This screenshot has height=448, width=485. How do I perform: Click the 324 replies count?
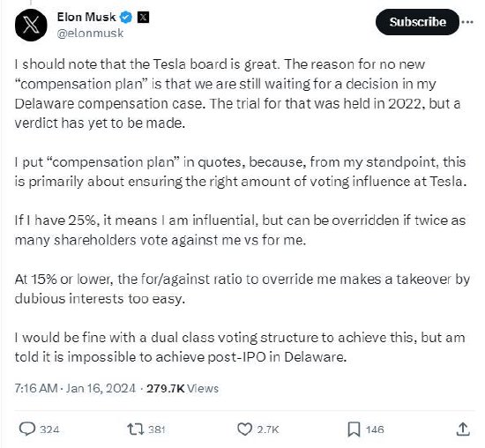[49, 429]
